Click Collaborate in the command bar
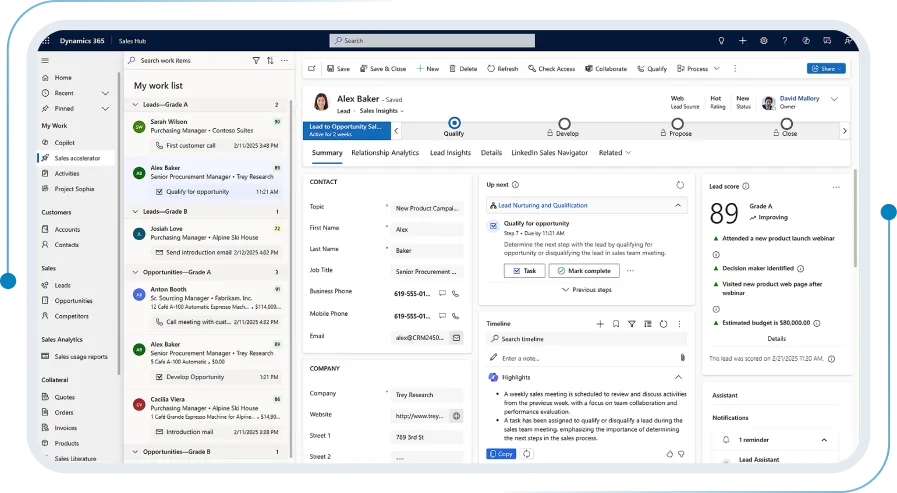Viewport: 897px width, 493px height. coord(605,69)
